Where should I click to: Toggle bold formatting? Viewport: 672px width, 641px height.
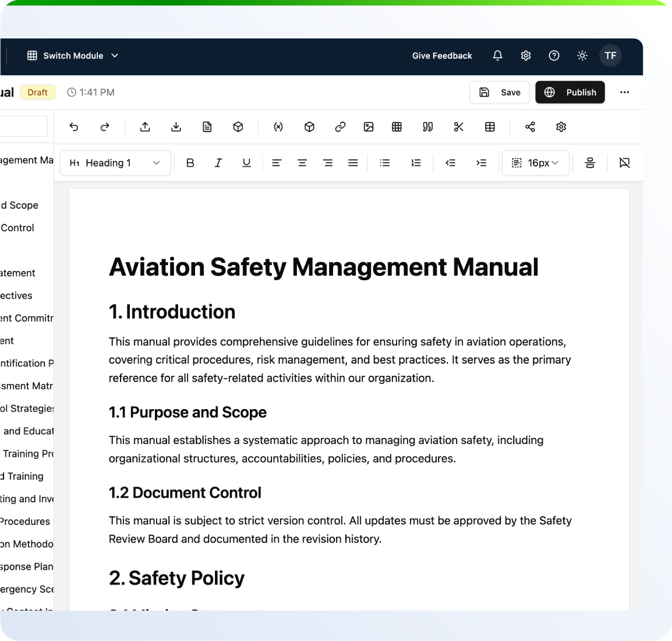coord(190,163)
